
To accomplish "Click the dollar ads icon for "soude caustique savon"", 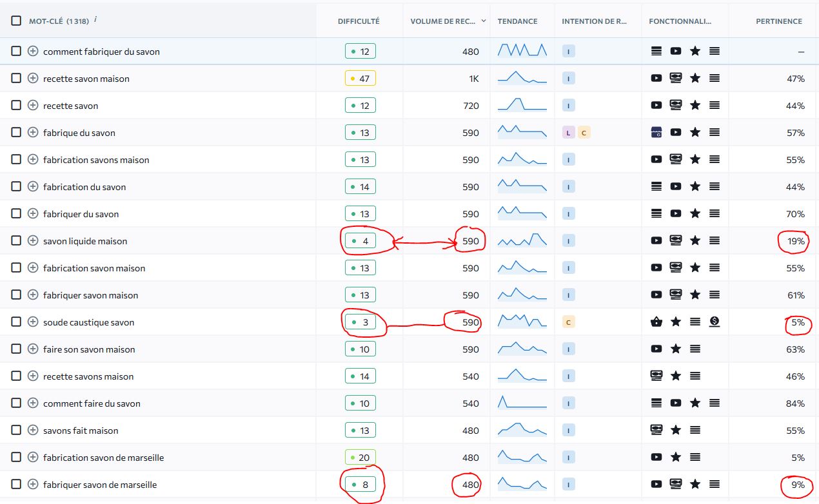I will [x=716, y=322].
